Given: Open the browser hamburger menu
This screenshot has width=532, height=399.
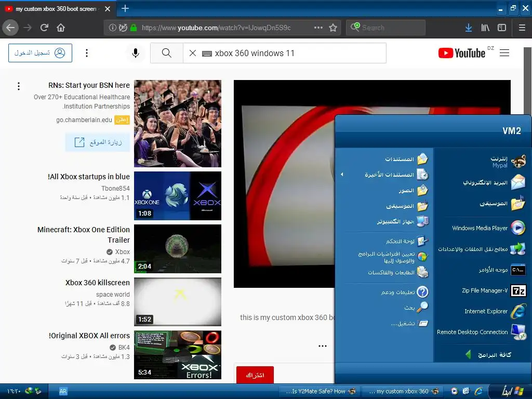Looking at the screenshot, I should [522, 28].
